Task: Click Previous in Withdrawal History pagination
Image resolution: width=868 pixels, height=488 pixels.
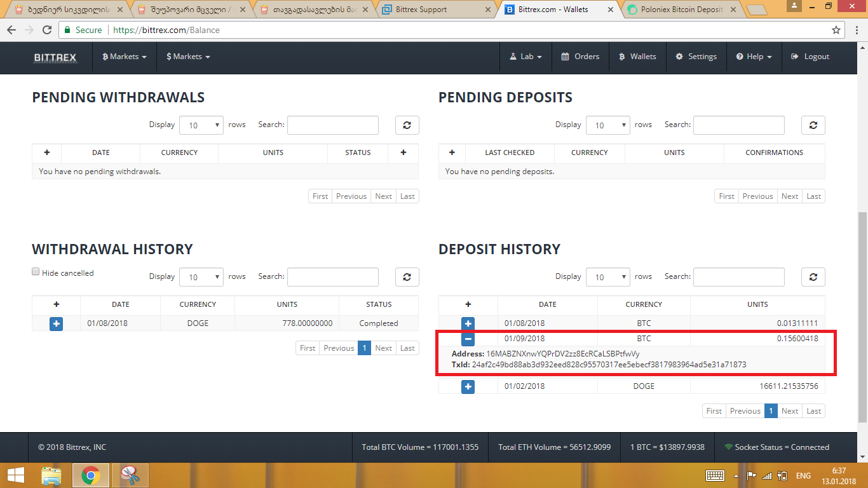Action: (x=339, y=348)
